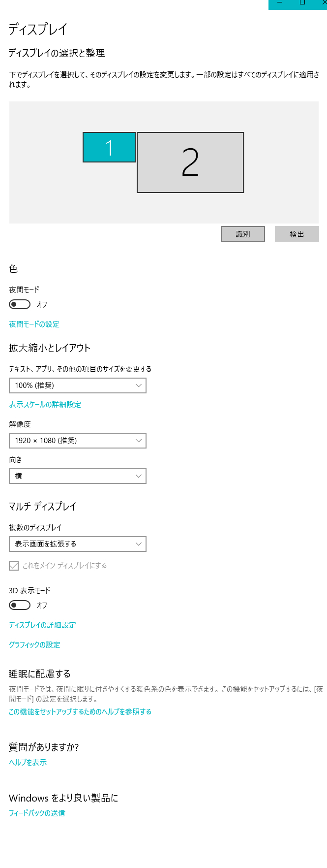This screenshot has width=327, height=868.
Task: Click the 検出 (Detect) button
Action: pos(297,234)
